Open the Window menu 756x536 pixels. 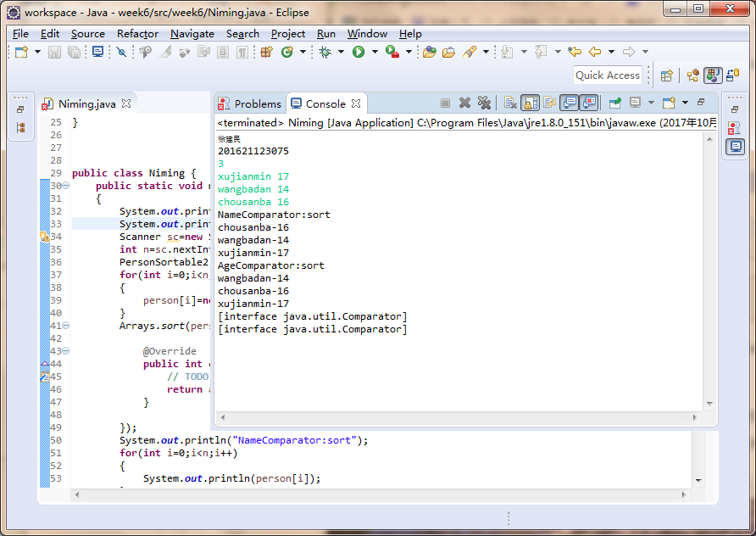pyautogui.click(x=367, y=34)
